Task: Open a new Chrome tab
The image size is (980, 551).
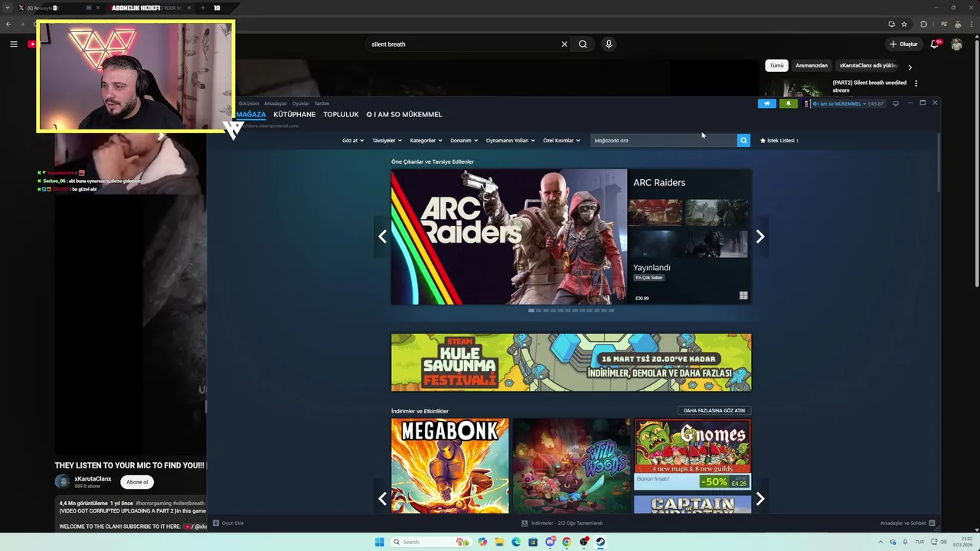Action: (202, 8)
